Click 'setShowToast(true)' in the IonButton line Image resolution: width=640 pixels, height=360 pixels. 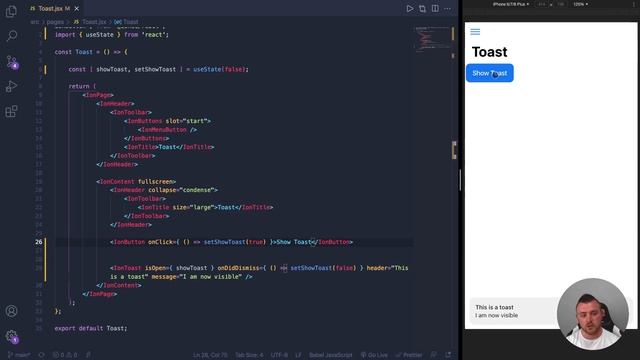235,242
